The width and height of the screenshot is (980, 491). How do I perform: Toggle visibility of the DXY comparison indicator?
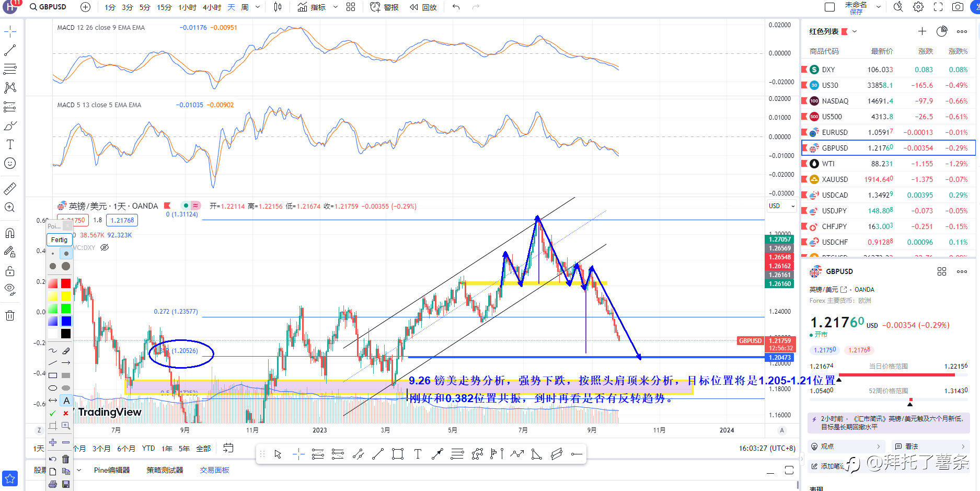click(x=105, y=247)
